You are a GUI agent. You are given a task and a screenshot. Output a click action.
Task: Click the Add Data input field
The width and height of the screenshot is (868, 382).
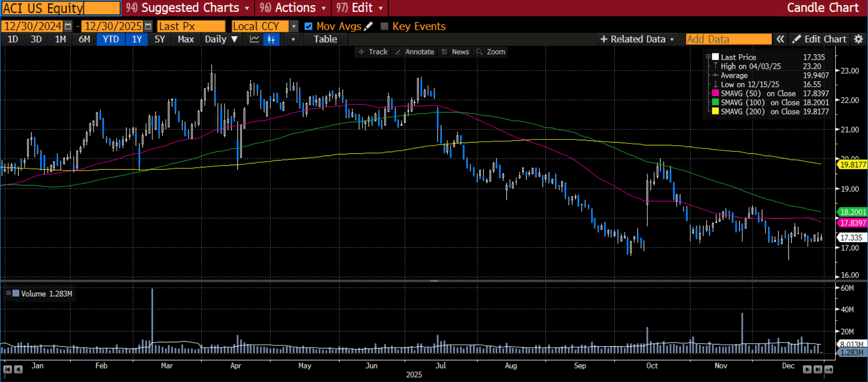(x=728, y=39)
